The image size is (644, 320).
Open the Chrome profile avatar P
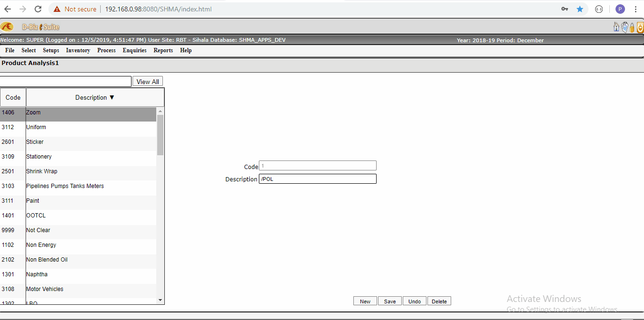tap(620, 9)
